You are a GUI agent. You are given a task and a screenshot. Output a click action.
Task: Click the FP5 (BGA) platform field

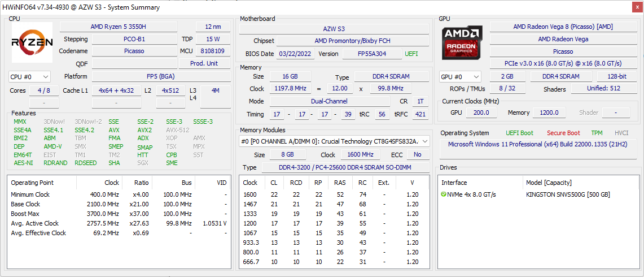161,76
